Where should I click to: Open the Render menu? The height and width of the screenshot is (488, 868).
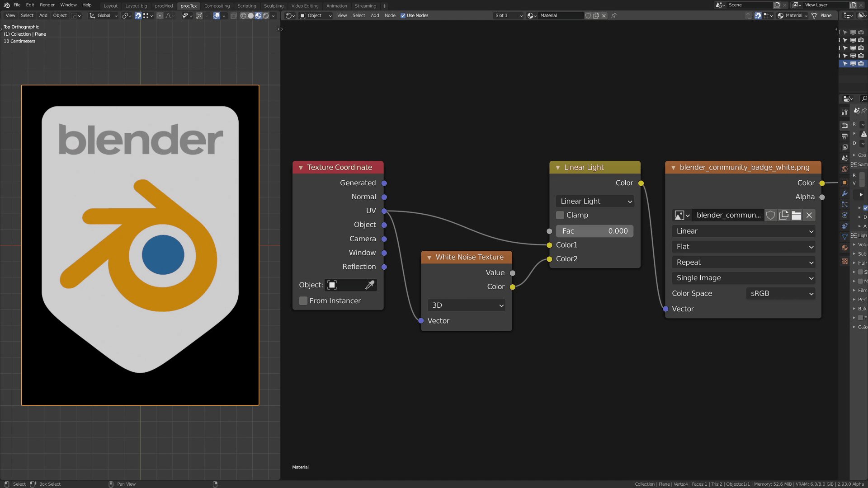(47, 5)
